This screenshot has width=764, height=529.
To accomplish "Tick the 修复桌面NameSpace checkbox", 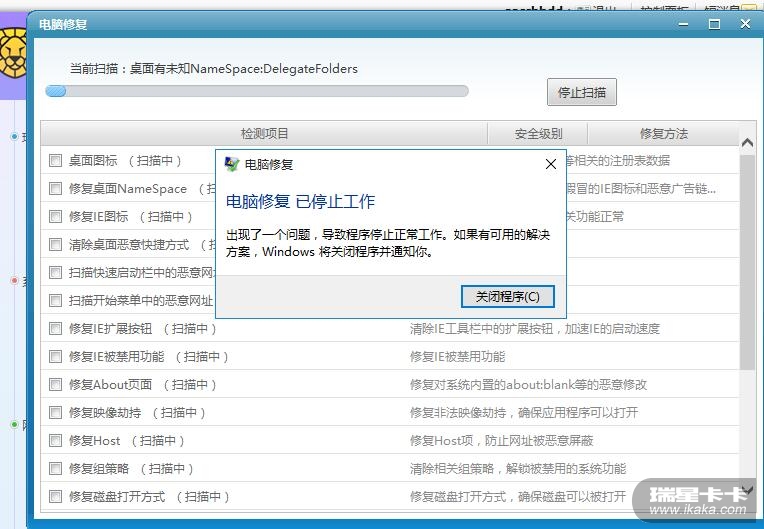I will coord(56,189).
